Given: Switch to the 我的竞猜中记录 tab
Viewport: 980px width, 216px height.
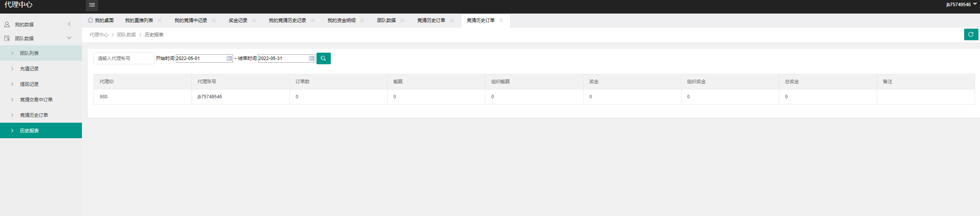Looking at the screenshot, I should pyautogui.click(x=191, y=21).
